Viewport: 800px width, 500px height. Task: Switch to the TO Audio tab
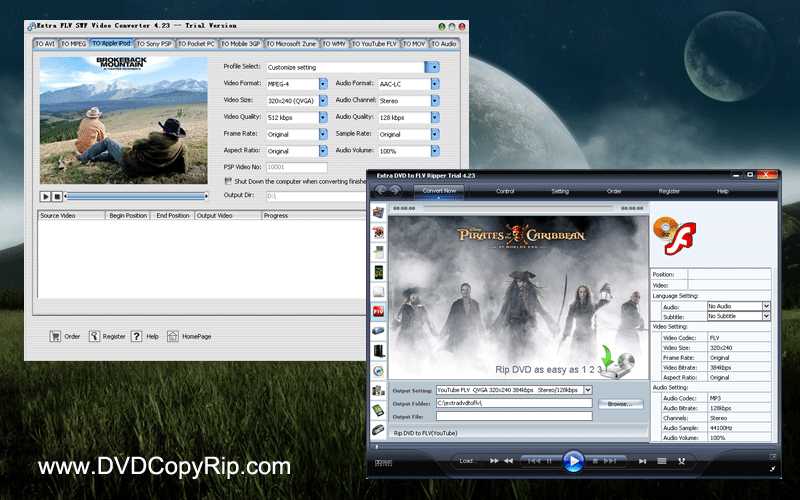click(x=444, y=44)
